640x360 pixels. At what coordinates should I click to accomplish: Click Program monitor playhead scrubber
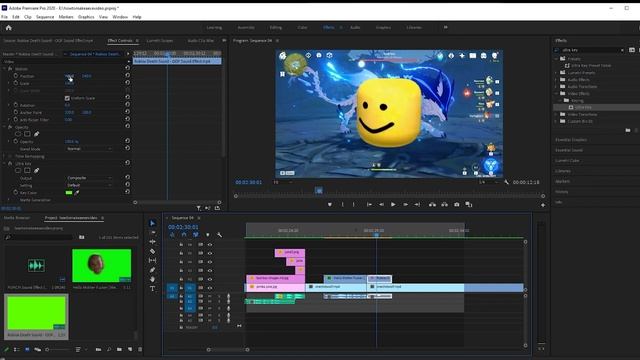(319, 190)
